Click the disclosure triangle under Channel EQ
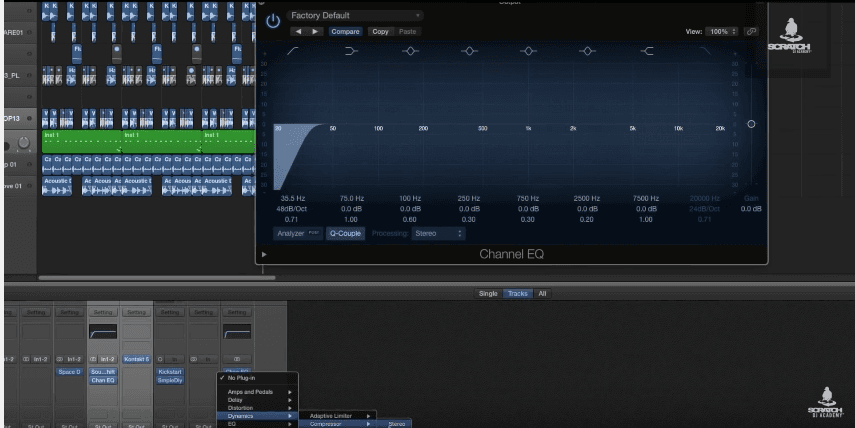The width and height of the screenshot is (855, 428). [264, 254]
